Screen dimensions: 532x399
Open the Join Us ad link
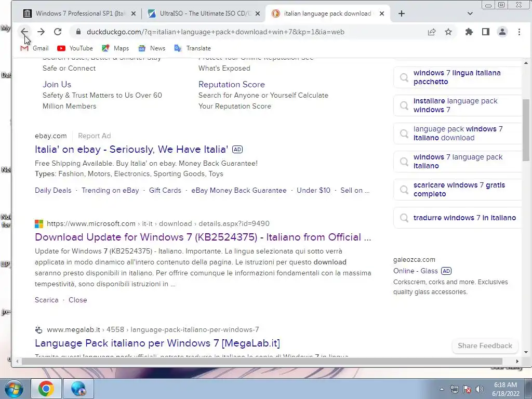(x=57, y=85)
